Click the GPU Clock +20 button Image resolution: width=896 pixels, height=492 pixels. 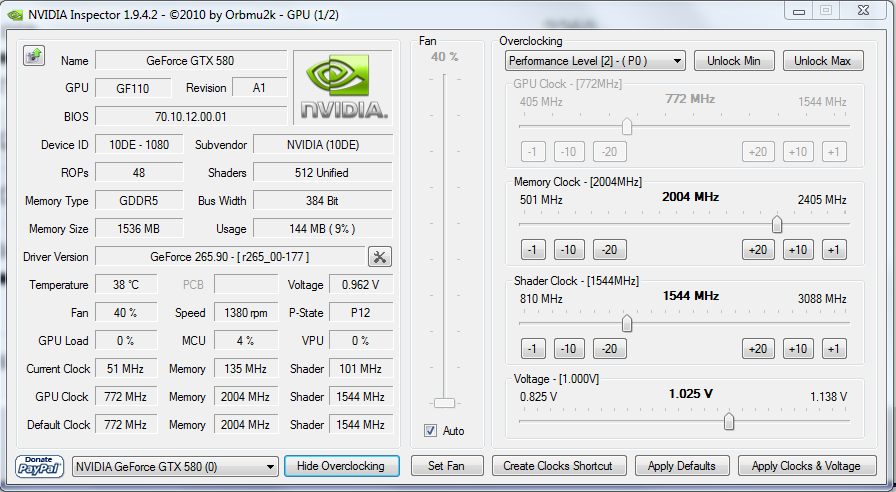[758, 151]
